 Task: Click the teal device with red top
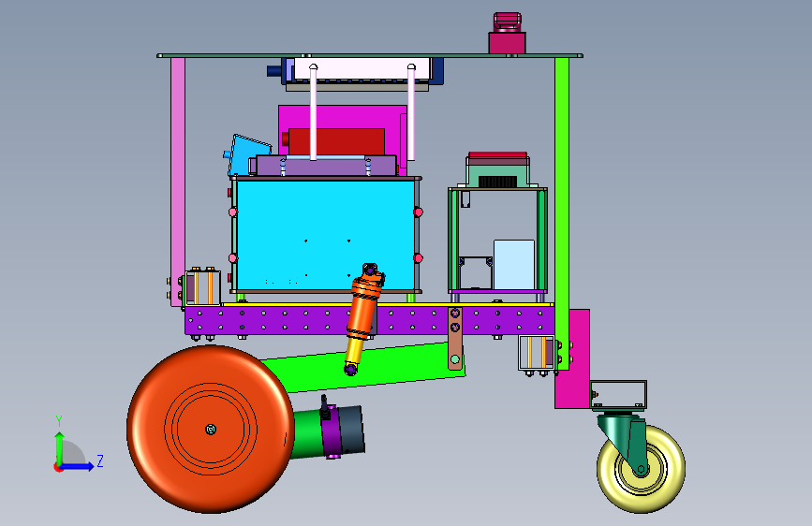pos(497,169)
